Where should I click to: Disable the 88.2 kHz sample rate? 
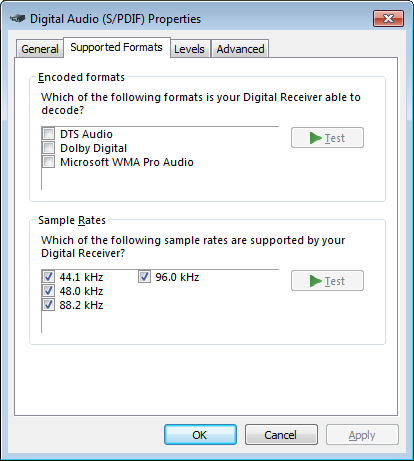coord(49,304)
